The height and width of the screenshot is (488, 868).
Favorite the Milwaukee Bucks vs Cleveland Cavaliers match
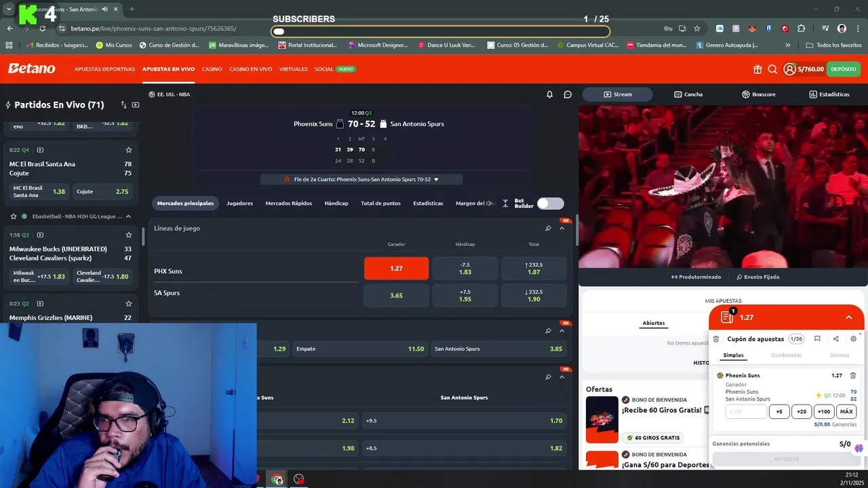click(129, 235)
